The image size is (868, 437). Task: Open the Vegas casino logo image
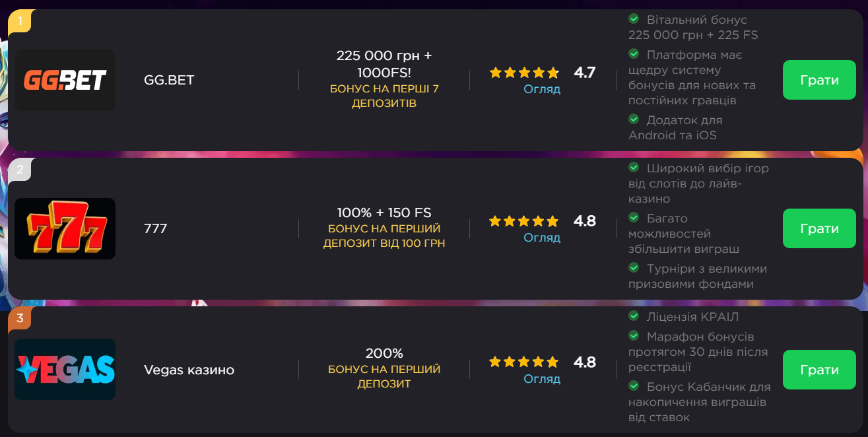65,369
